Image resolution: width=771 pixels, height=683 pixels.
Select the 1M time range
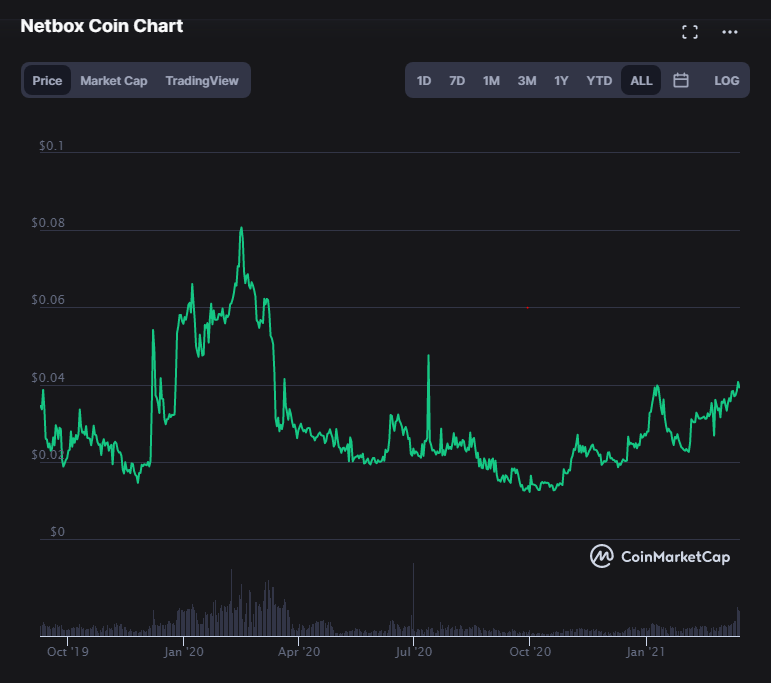pyautogui.click(x=491, y=80)
